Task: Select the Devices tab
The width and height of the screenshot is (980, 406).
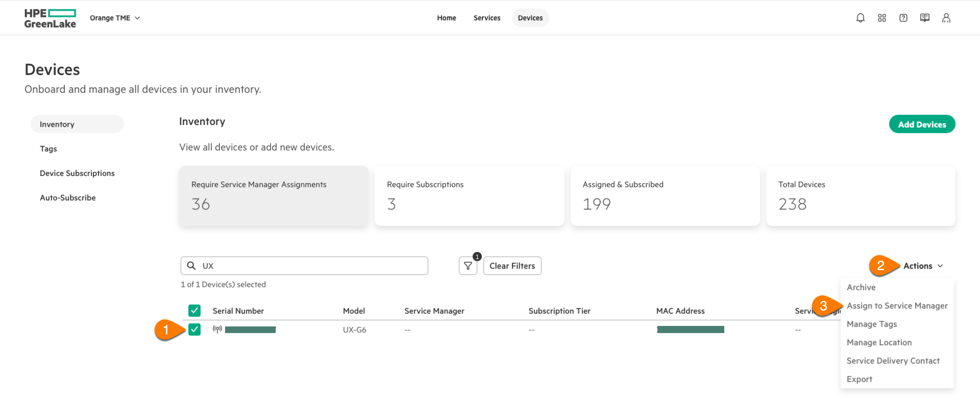Action: pos(530,18)
